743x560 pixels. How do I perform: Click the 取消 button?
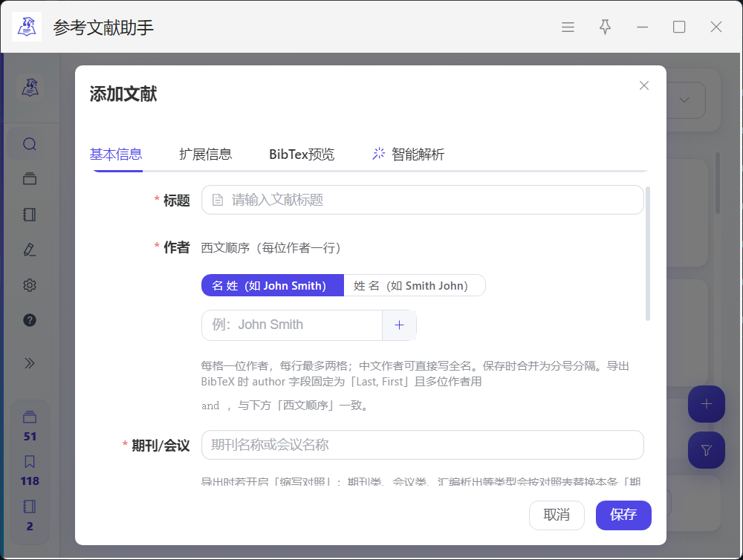pyautogui.click(x=557, y=515)
